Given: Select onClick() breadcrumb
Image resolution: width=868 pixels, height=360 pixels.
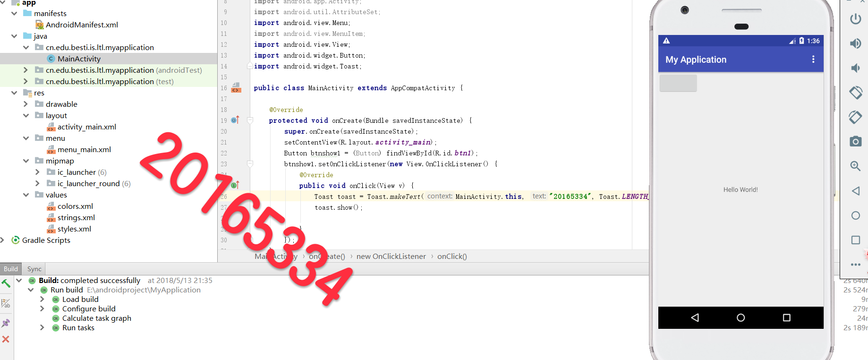Looking at the screenshot, I should pos(452,256).
